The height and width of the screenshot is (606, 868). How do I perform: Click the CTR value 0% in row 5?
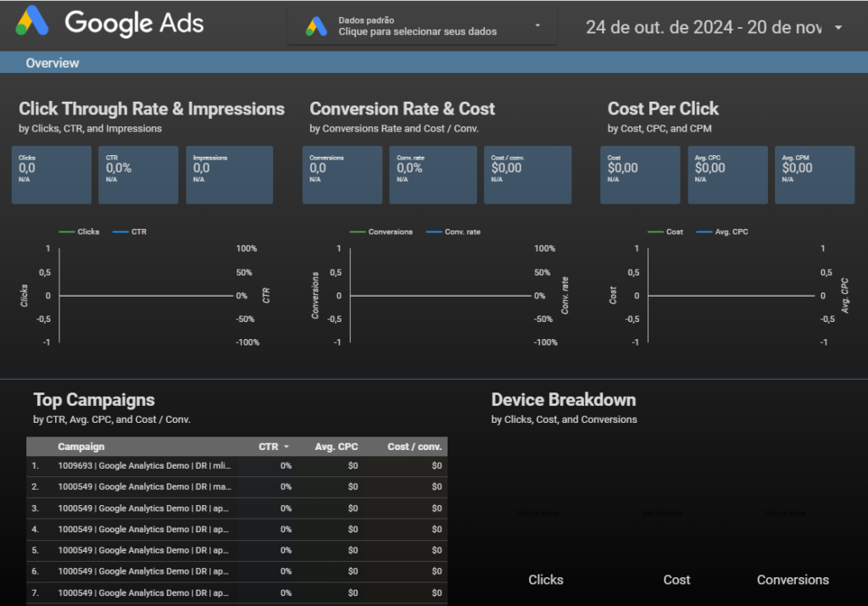click(286, 551)
